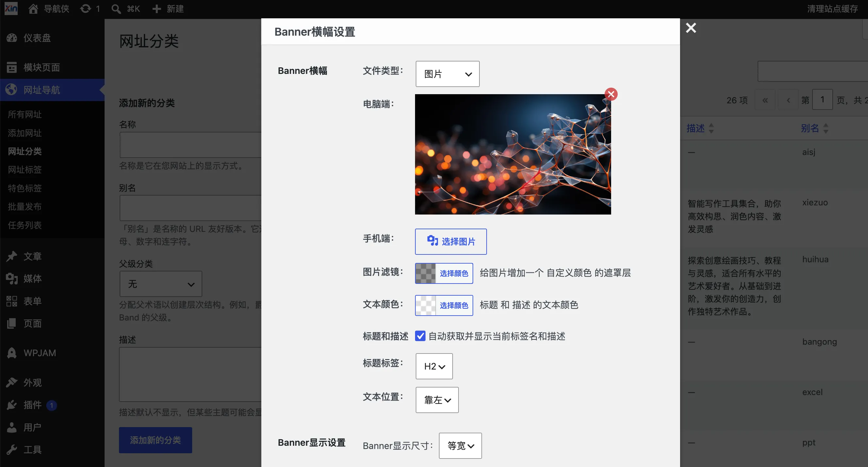Open the Banner显示尺寸 等宽 dropdown
The height and width of the screenshot is (467, 868).
pos(460,446)
